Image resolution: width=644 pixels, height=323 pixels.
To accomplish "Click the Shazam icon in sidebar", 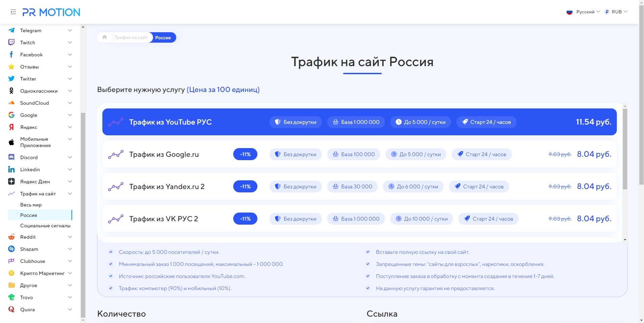I will click(x=11, y=249).
